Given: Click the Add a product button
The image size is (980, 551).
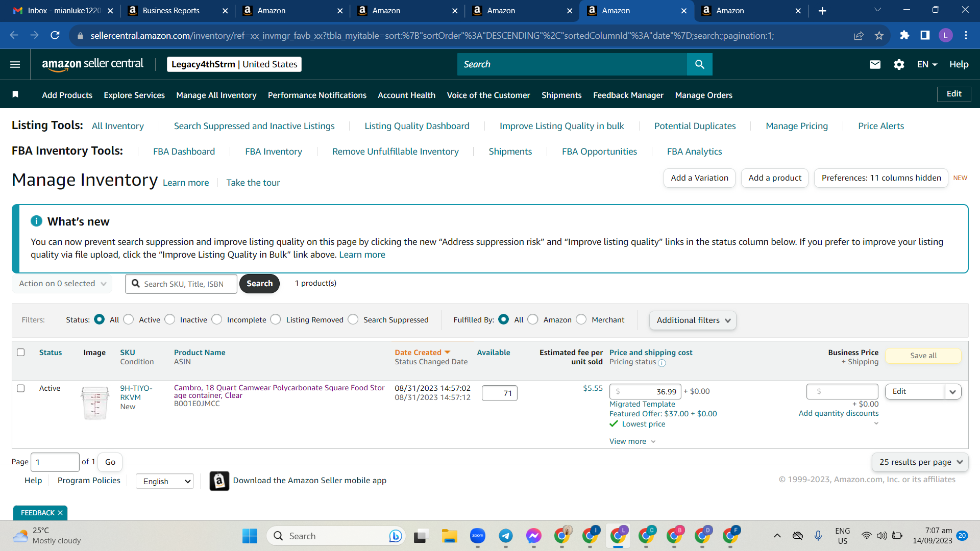Looking at the screenshot, I should tap(775, 178).
